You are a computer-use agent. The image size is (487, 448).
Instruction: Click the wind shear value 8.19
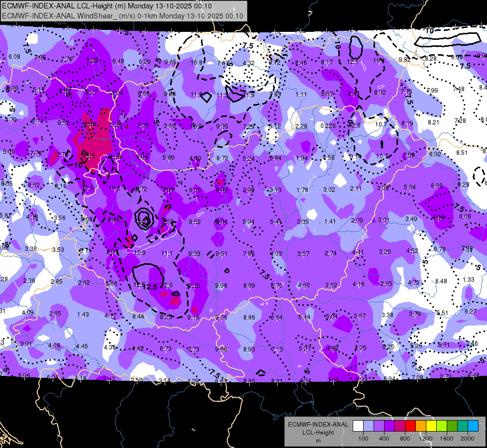[407, 123]
